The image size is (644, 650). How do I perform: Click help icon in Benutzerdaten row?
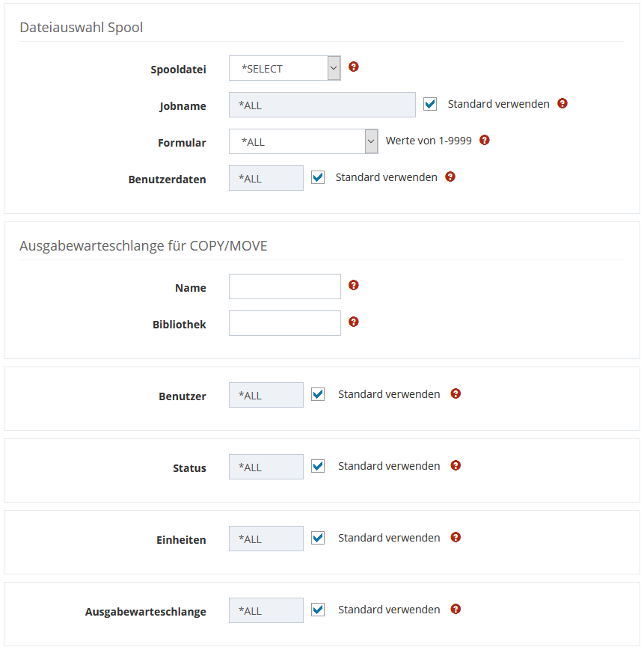(x=450, y=177)
